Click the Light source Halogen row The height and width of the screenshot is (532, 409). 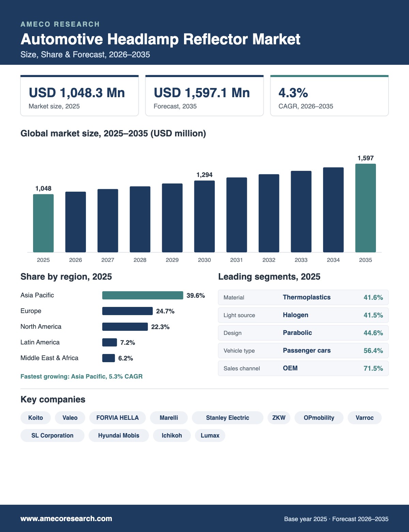click(x=303, y=315)
